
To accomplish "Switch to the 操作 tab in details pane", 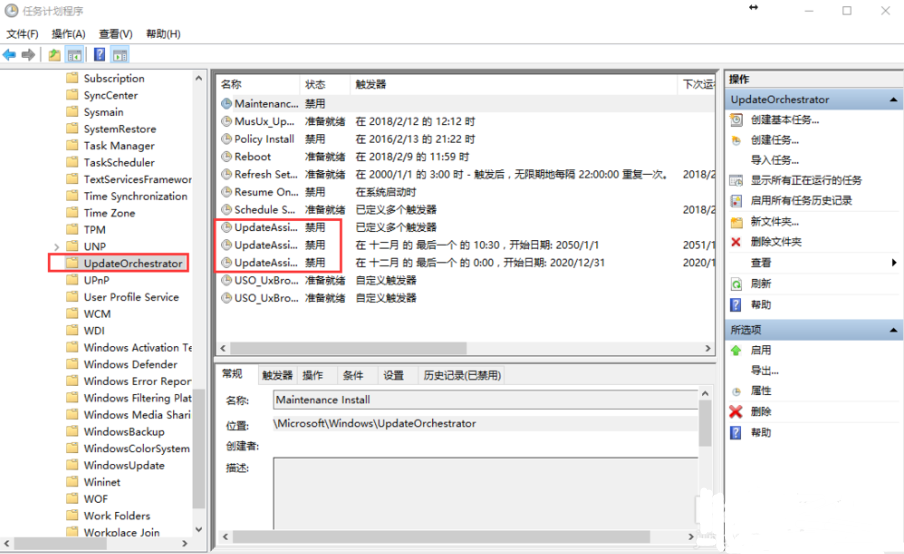I will pyautogui.click(x=312, y=375).
